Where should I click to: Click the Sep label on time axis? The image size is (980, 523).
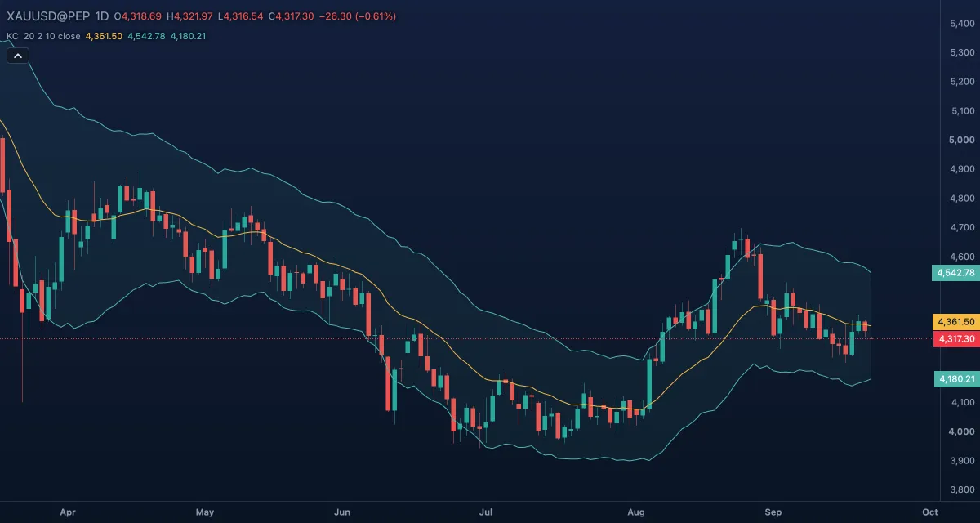(x=773, y=512)
